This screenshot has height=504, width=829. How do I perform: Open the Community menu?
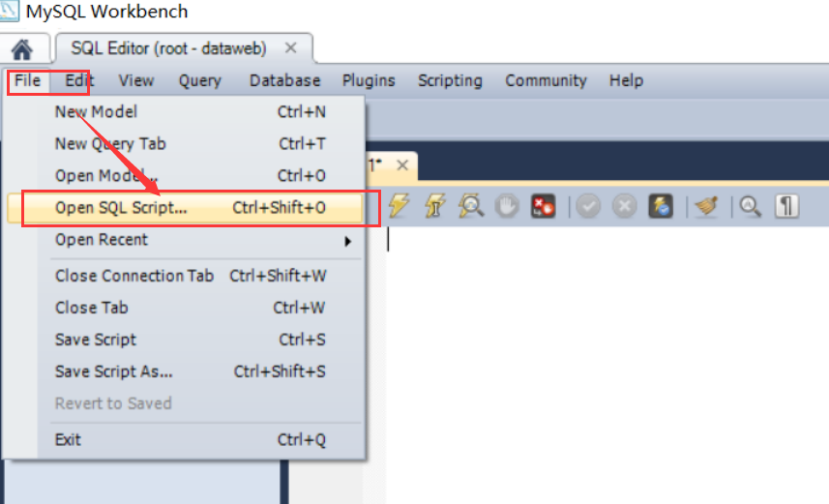[x=546, y=80]
